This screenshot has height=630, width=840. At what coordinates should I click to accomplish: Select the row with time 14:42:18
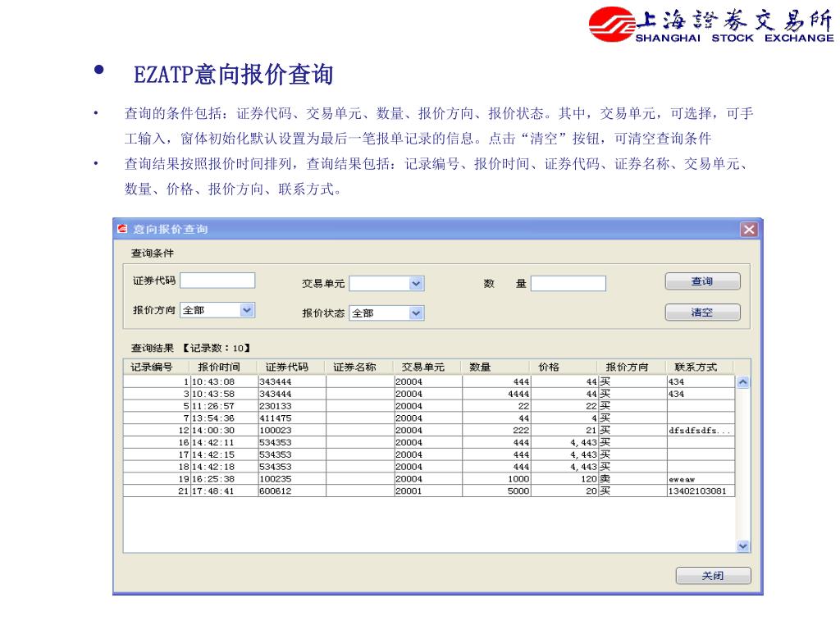(429, 467)
